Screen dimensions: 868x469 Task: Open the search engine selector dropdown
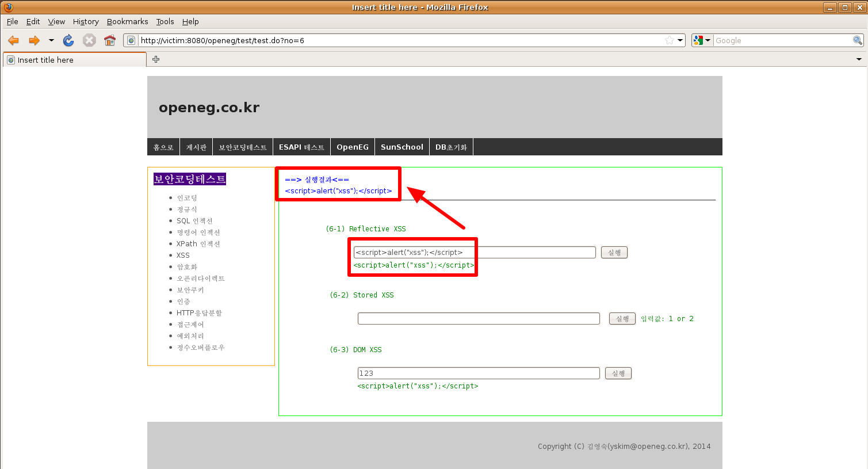[702, 40]
